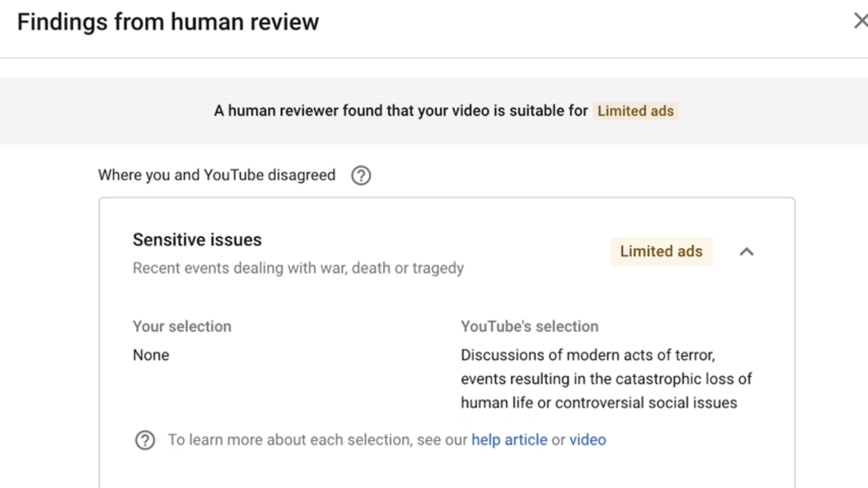The width and height of the screenshot is (868, 488).
Task: Click the 'Your selection' label
Action: tap(182, 326)
